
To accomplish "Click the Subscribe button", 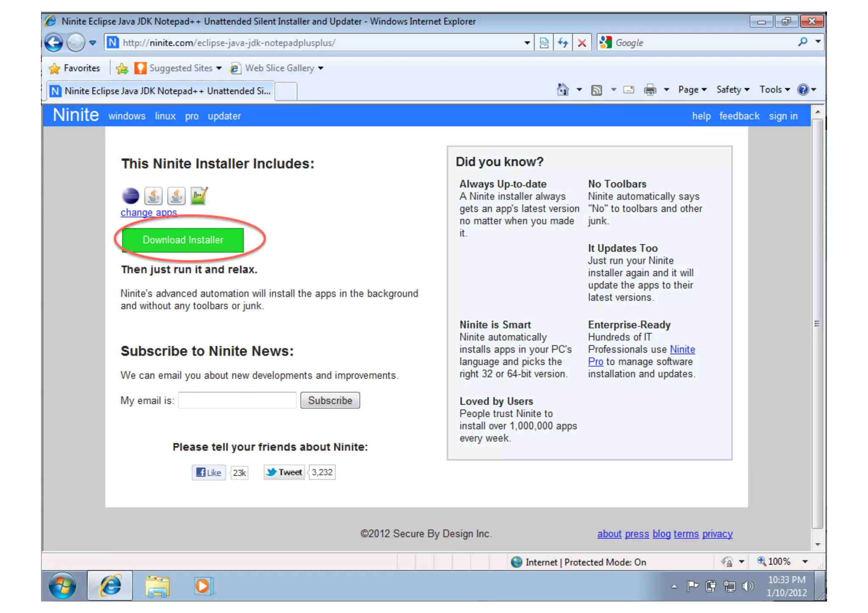I will (330, 400).
